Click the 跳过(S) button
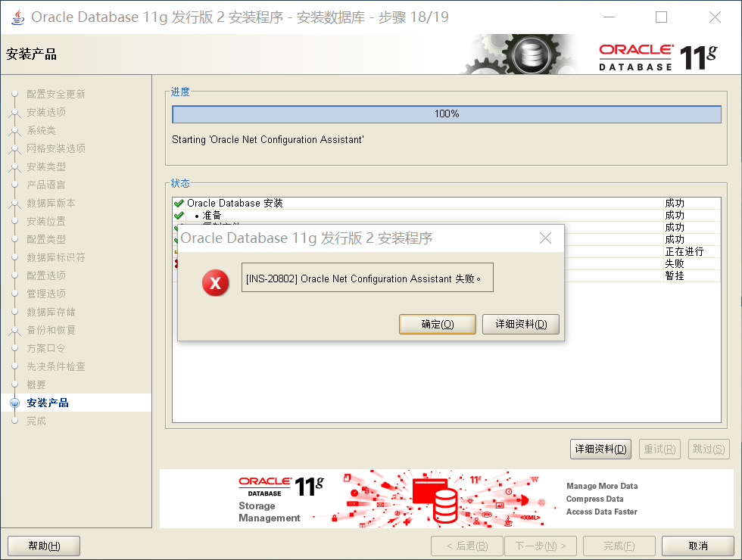Image resolution: width=742 pixels, height=560 pixels. [x=709, y=449]
